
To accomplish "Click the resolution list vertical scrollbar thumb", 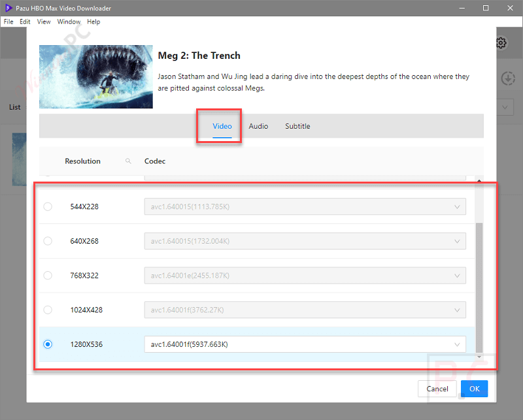I will pyautogui.click(x=479, y=287).
